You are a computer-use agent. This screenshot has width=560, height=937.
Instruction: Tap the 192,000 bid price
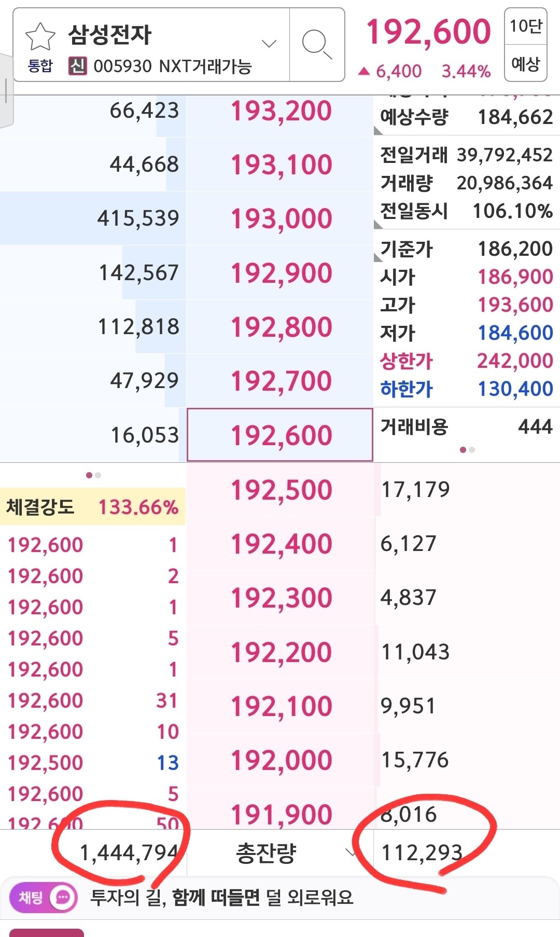coord(281,761)
